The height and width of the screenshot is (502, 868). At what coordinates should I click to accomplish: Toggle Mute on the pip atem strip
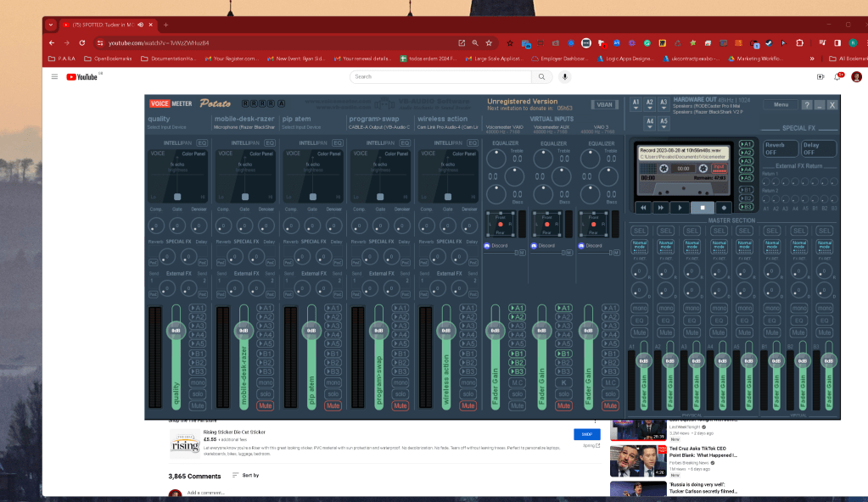[333, 405]
